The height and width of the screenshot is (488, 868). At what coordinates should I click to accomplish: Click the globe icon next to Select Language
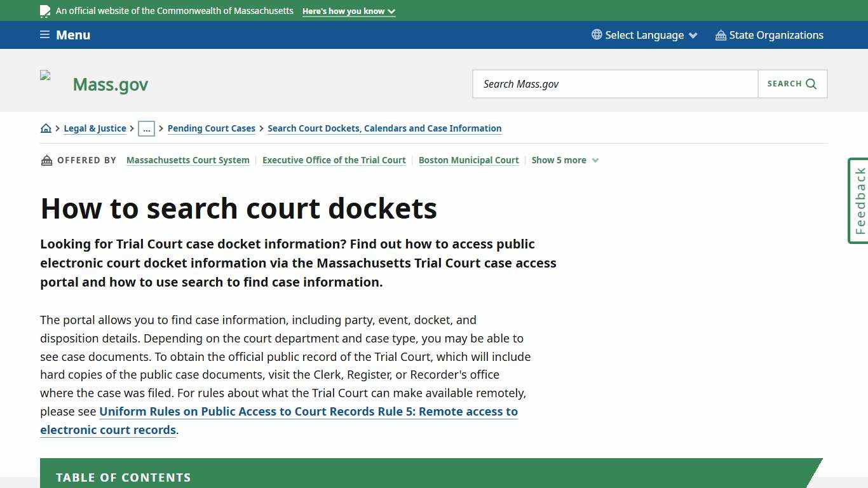(595, 35)
